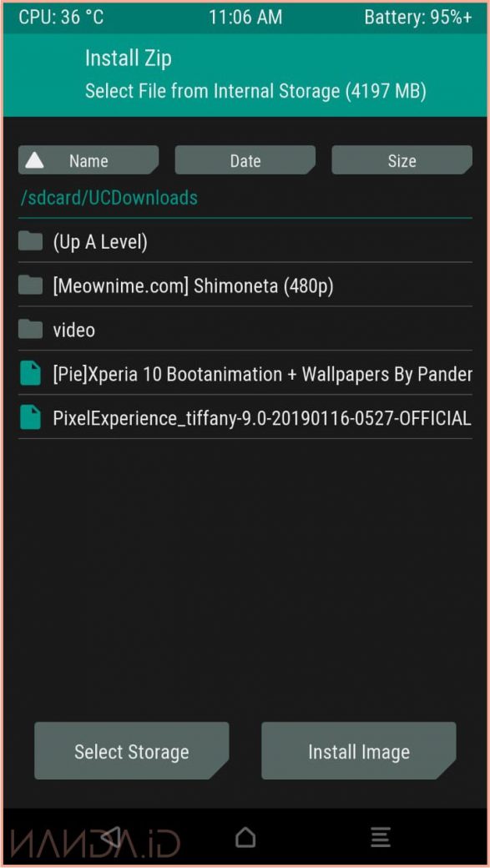Sort files by Name
Viewport: 490px width, 868px height.
click(x=88, y=160)
